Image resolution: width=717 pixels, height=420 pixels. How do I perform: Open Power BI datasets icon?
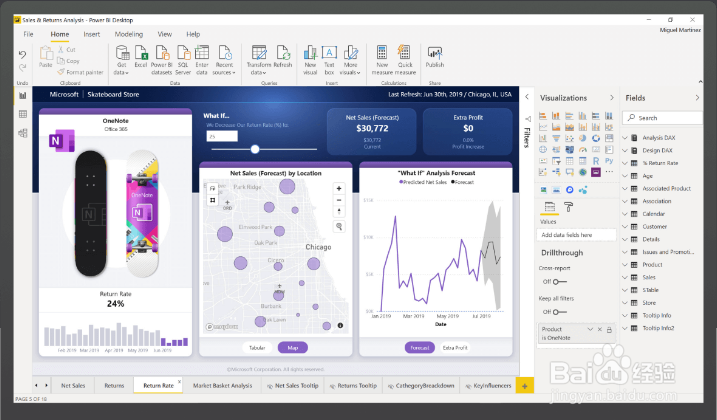[162, 53]
